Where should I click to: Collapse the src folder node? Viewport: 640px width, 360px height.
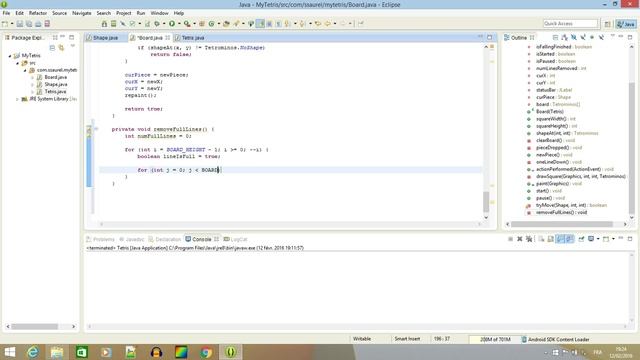pyautogui.click(x=18, y=63)
